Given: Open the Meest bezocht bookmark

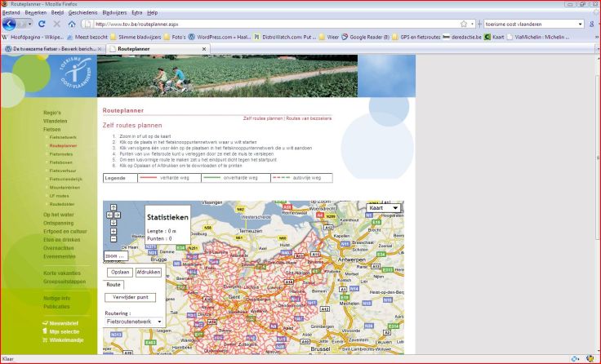Looking at the screenshot, I should [87, 38].
